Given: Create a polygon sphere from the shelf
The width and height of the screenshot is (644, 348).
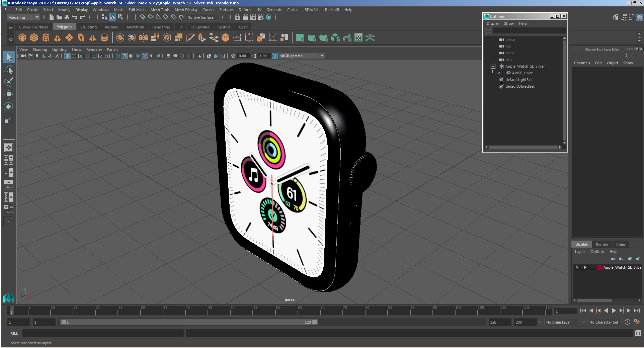Looking at the screenshot, I should (22, 38).
